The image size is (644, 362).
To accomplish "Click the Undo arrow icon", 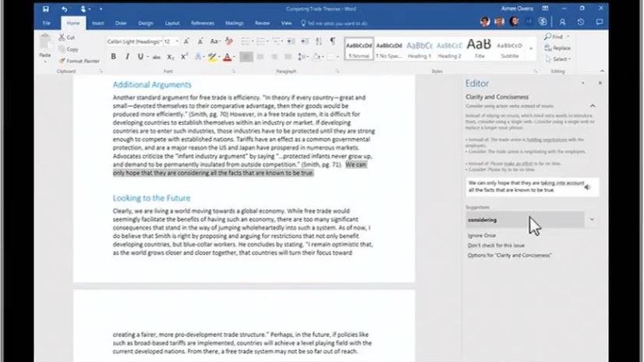I will point(65,9).
